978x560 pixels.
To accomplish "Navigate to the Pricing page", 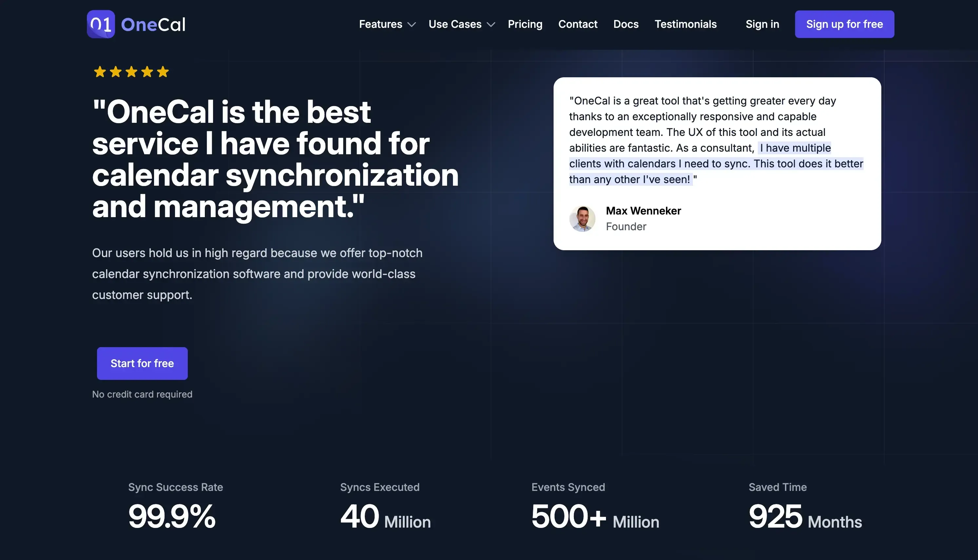I will [x=525, y=24].
